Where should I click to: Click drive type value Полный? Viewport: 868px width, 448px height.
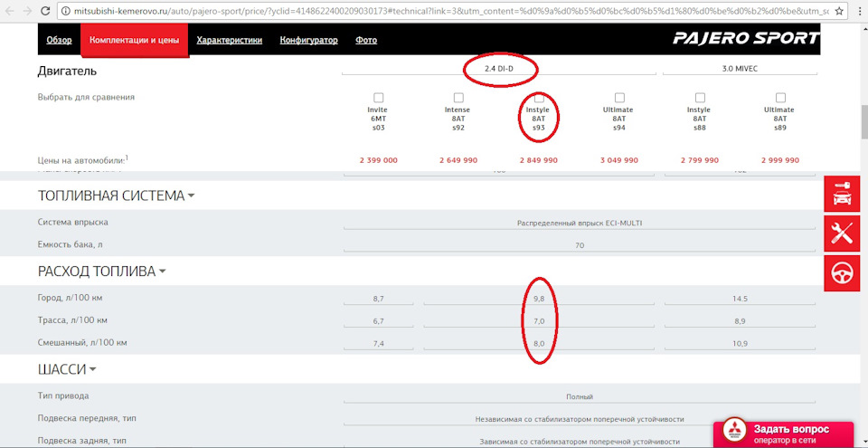(x=580, y=397)
